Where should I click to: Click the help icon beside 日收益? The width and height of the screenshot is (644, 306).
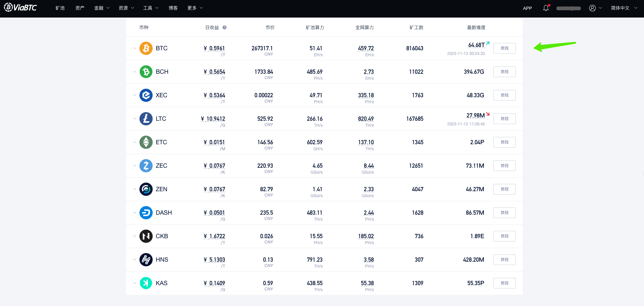[224, 27]
